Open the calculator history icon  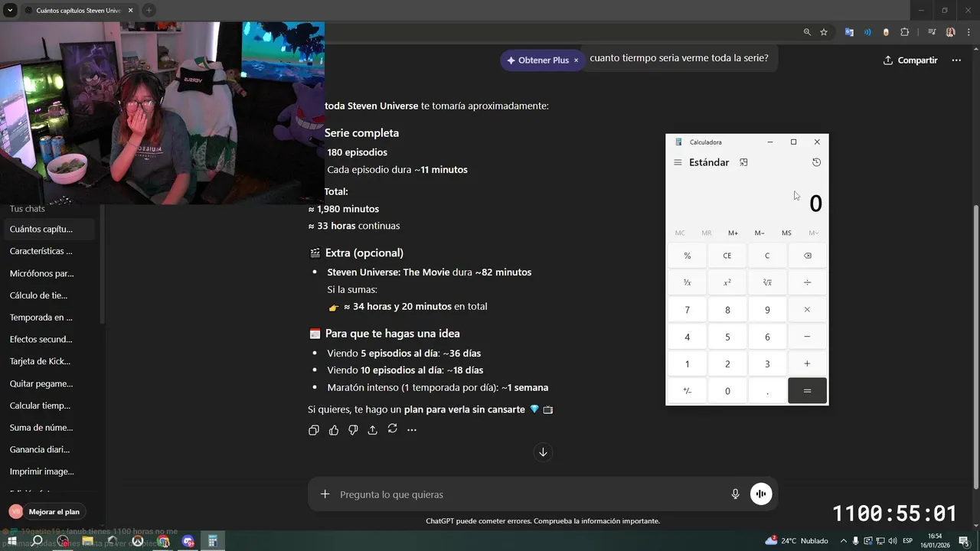coord(816,162)
